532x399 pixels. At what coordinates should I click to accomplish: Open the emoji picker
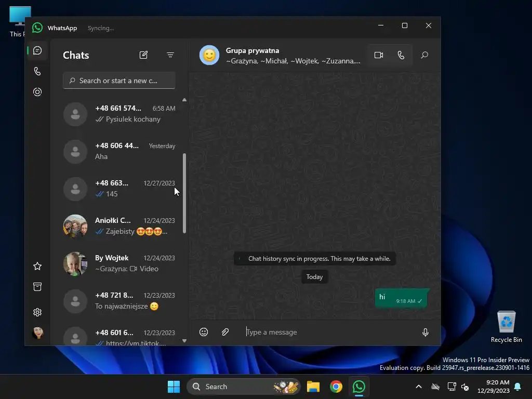[x=204, y=332]
